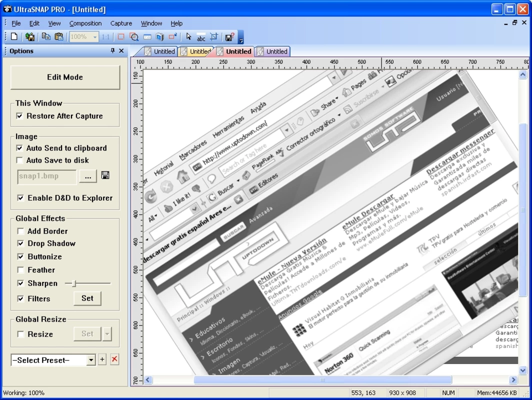Enable Auto Save to disk
The height and width of the screenshot is (400, 532).
coord(19,160)
